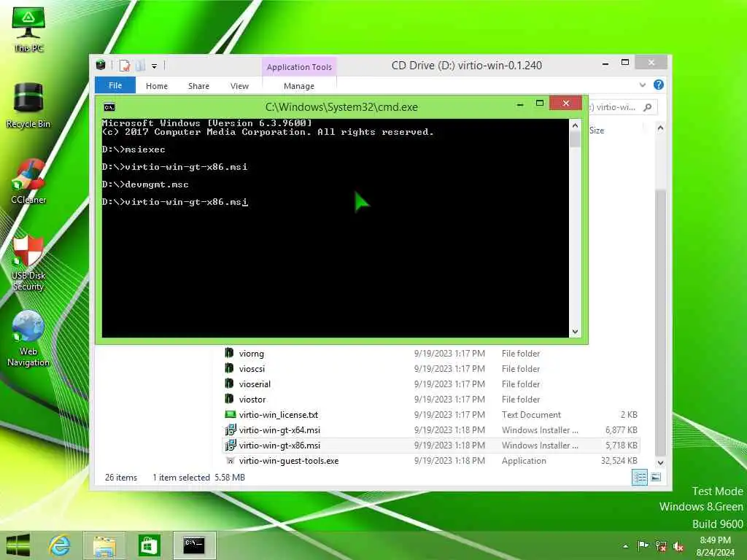Open Web Navigation desktop shortcut
This screenshot has width=747, height=560.
pos(28,338)
